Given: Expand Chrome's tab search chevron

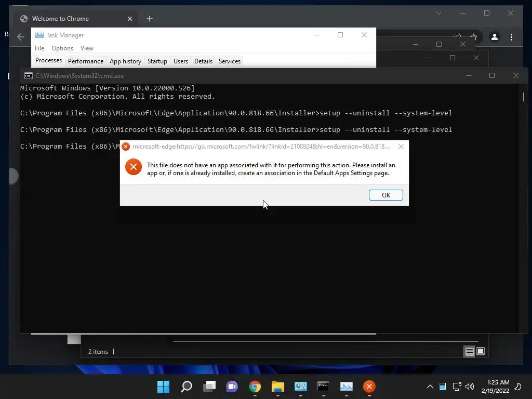Looking at the screenshot, I should click(x=438, y=13).
